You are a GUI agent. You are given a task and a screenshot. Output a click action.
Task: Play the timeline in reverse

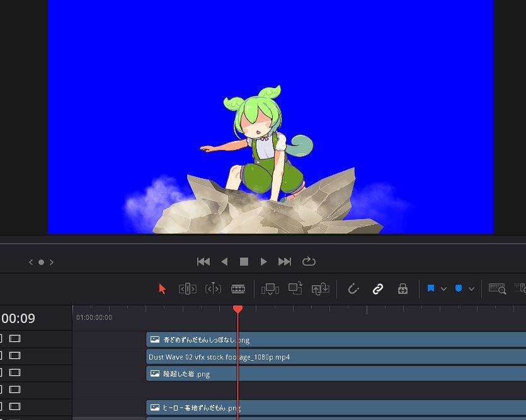224,261
